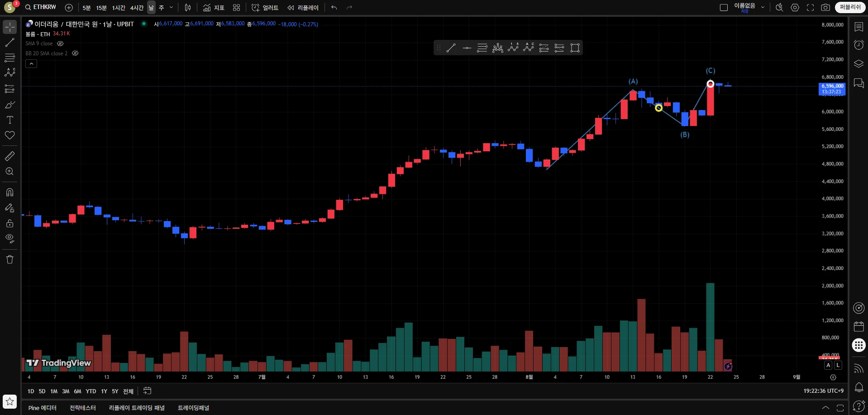Start 리플레이 bar replay mode
This screenshot has width=868, height=415.
point(303,8)
